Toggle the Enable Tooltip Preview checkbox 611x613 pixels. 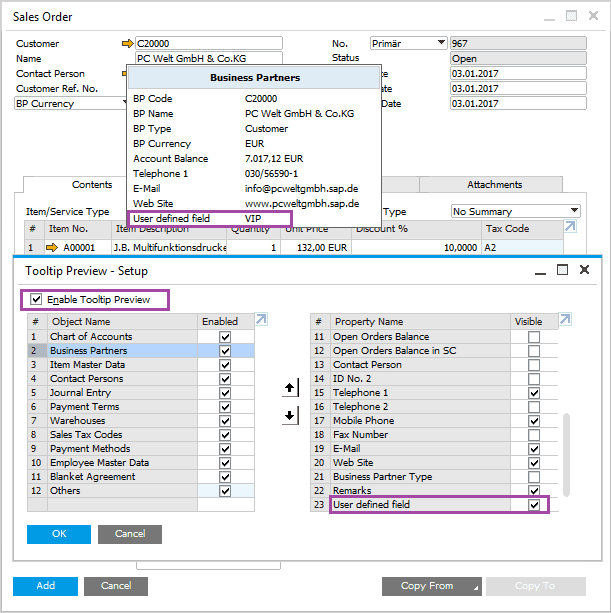point(37,300)
